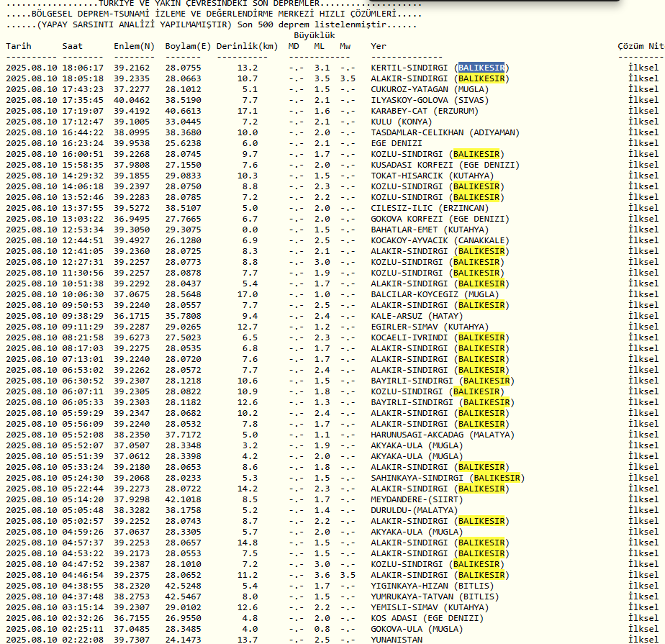
Task: Click the longitude 38.5190 in the 17:35:45 row
Action: [x=183, y=100]
